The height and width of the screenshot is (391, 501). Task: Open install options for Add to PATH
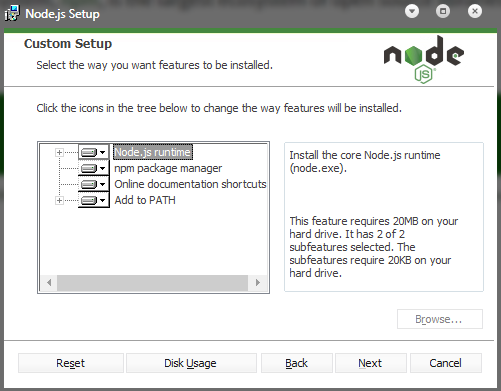pos(94,200)
